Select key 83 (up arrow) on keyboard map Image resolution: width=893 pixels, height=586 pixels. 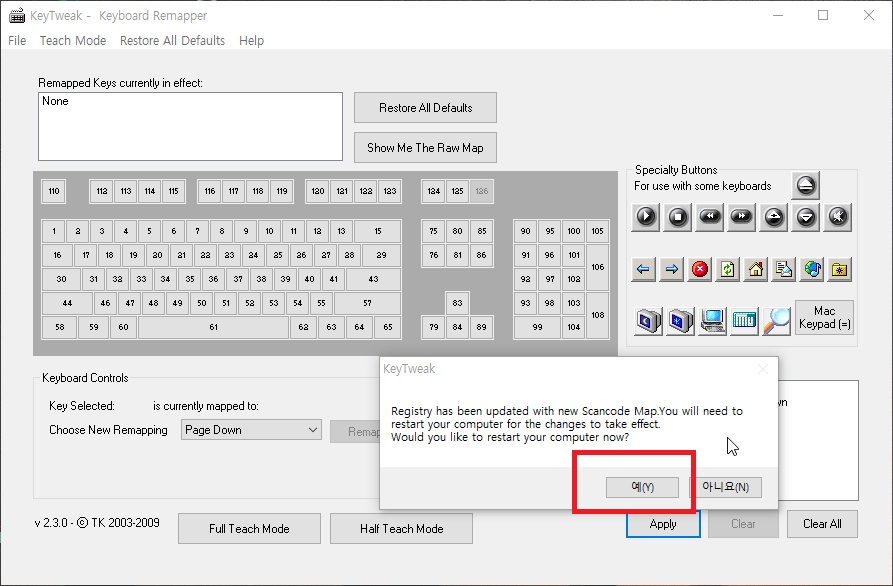(x=457, y=304)
